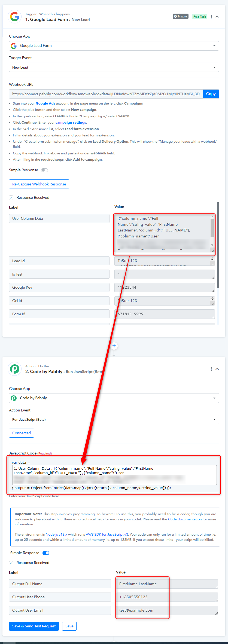Click the Is Test value field
The height and width of the screenshot is (644, 228).
(x=165, y=274)
